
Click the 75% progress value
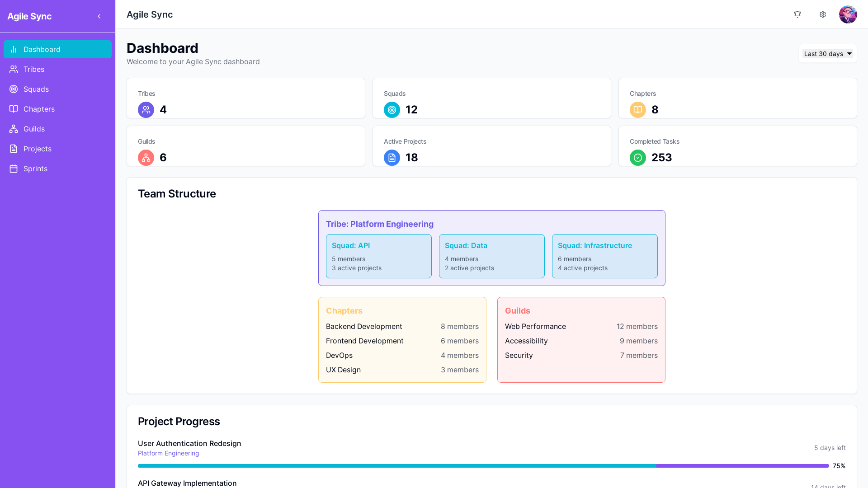(839, 466)
